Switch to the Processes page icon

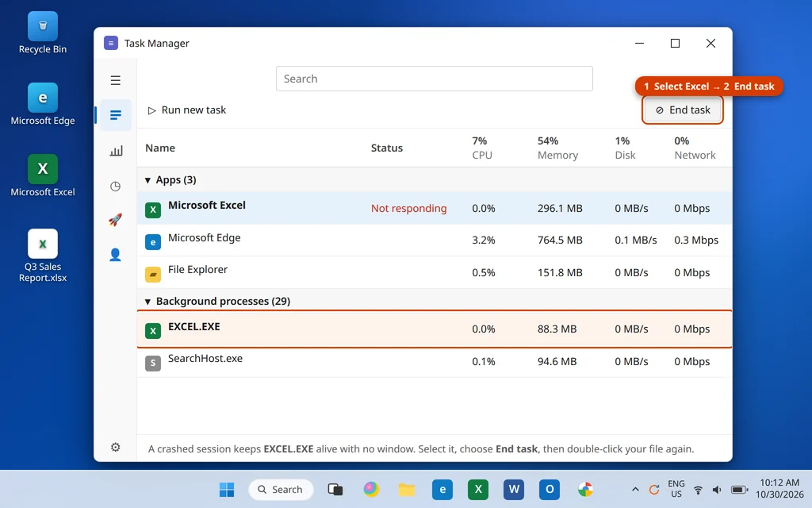tap(116, 114)
